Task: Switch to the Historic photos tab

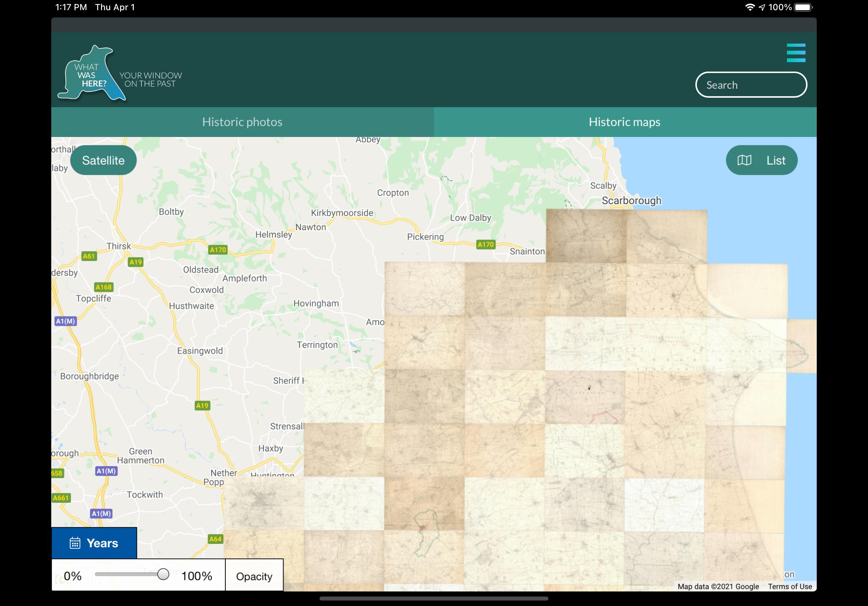Action: (x=242, y=122)
